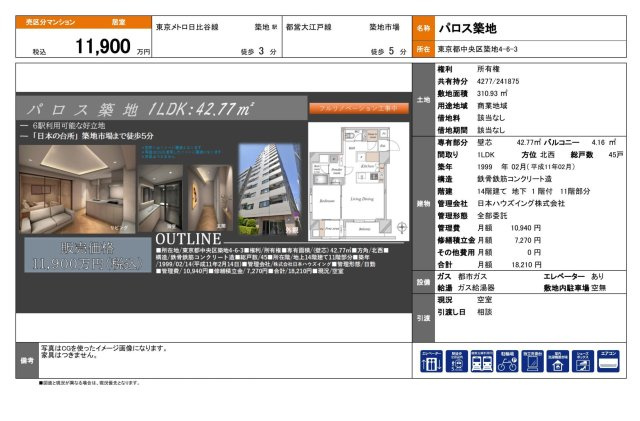
Task: Click the 45戸 total units value
Action: [x=616, y=155]
